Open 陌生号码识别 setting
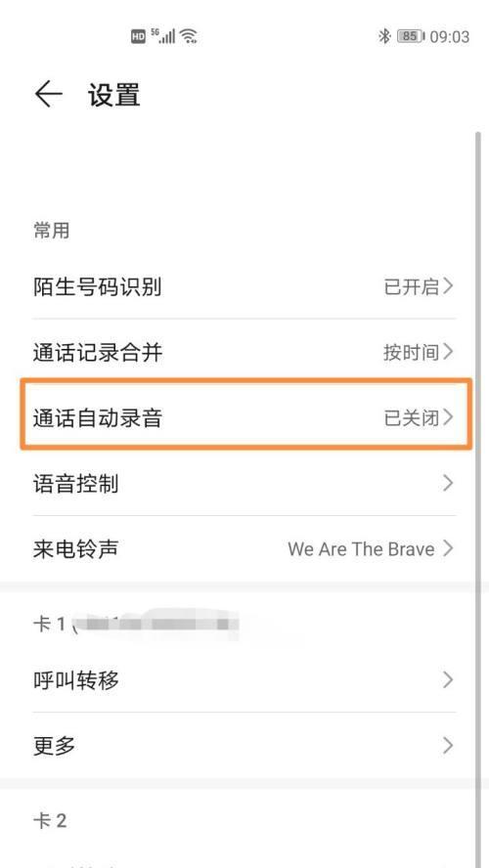489x868 pixels. (244, 286)
